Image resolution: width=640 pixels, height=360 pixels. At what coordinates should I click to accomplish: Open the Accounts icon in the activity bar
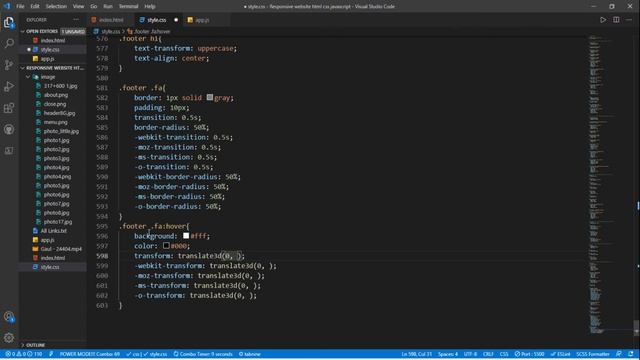pyautogui.click(x=9, y=316)
